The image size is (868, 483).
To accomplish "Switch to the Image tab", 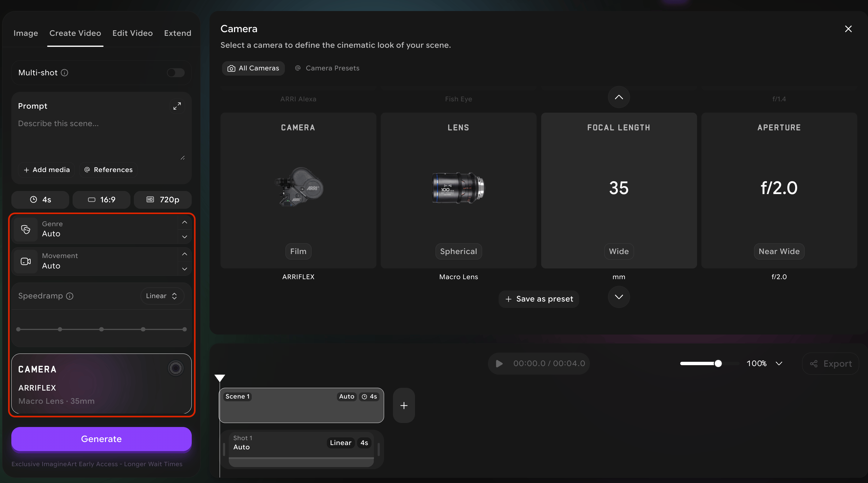I will (x=26, y=33).
